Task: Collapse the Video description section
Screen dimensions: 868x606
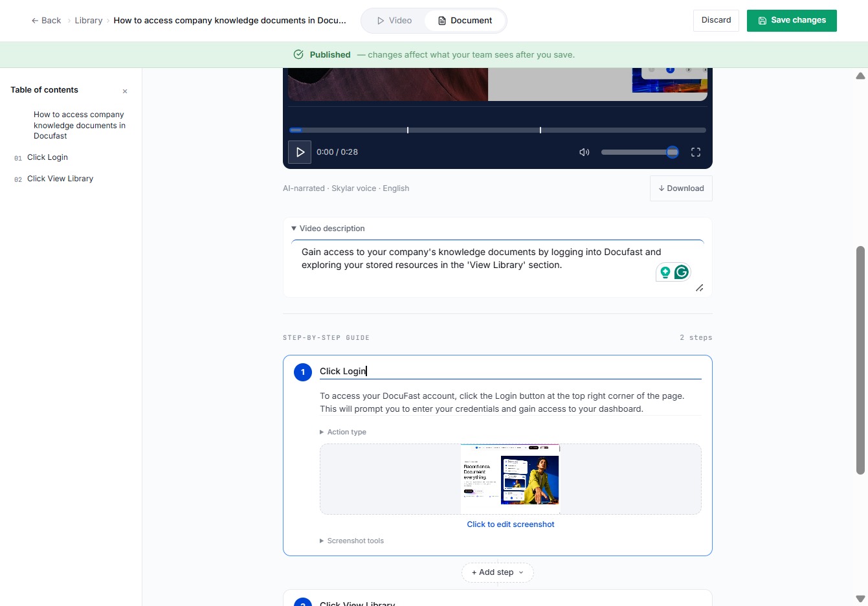Action: pyautogui.click(x=328, y=229)
